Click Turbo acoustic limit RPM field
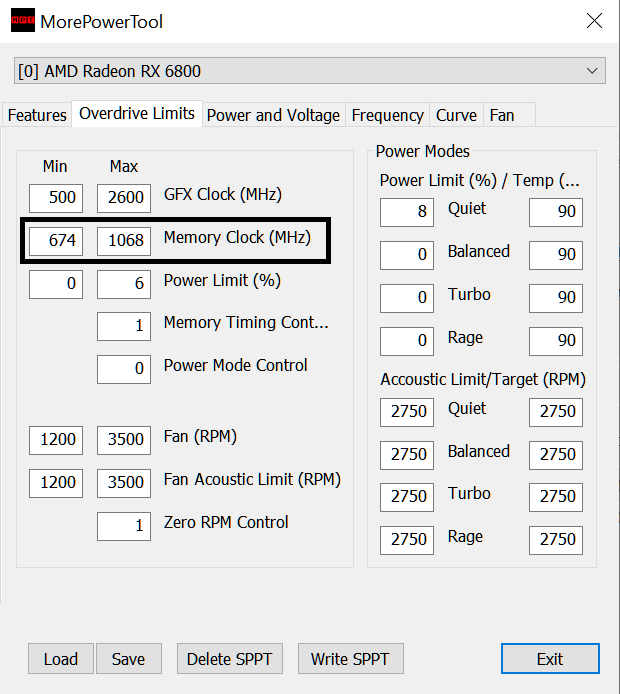Image resolution: width=620 pixels, height=694 pixels. pyautogui.click(x=407, y=497)
